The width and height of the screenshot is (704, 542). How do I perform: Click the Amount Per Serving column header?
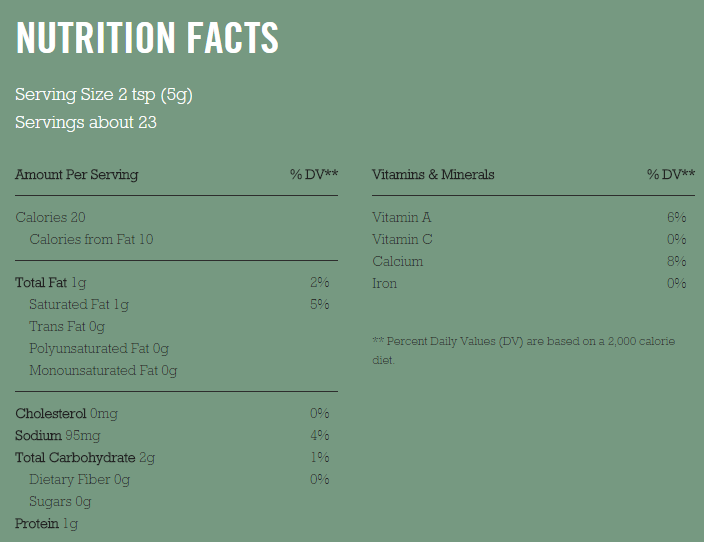[x=77, y=174]
